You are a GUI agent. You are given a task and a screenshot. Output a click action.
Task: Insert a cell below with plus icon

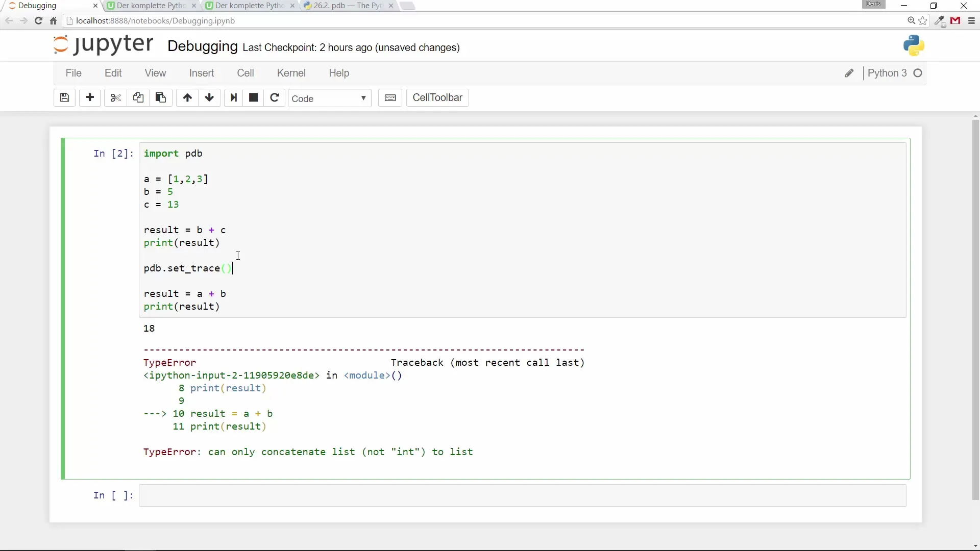[90, 97]
